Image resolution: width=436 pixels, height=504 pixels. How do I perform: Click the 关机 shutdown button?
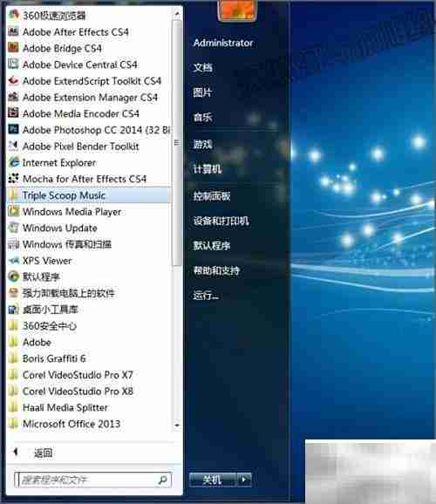[x=213, y=480]
